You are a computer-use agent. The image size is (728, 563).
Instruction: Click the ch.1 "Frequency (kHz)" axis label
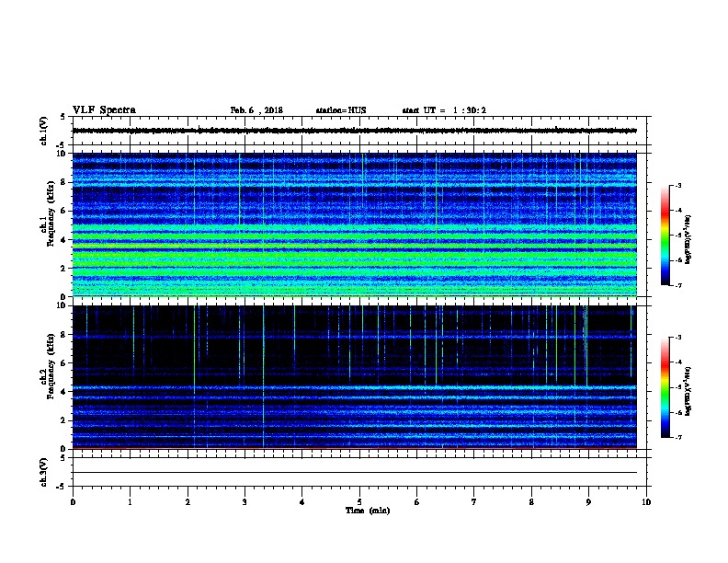point(51,213)
